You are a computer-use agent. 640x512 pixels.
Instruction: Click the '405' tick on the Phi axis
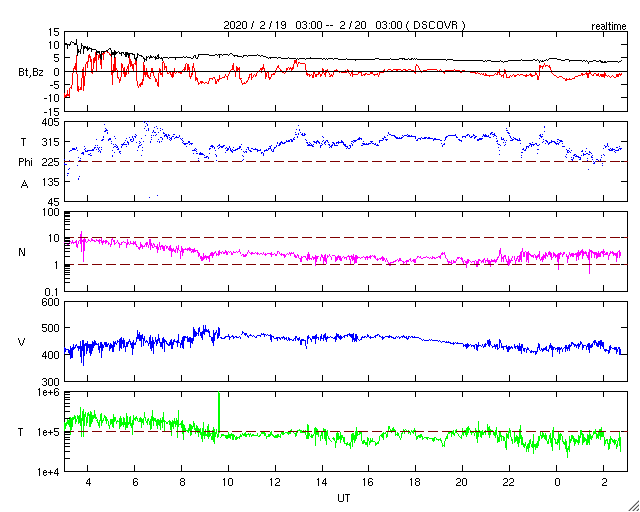(51, 122)
